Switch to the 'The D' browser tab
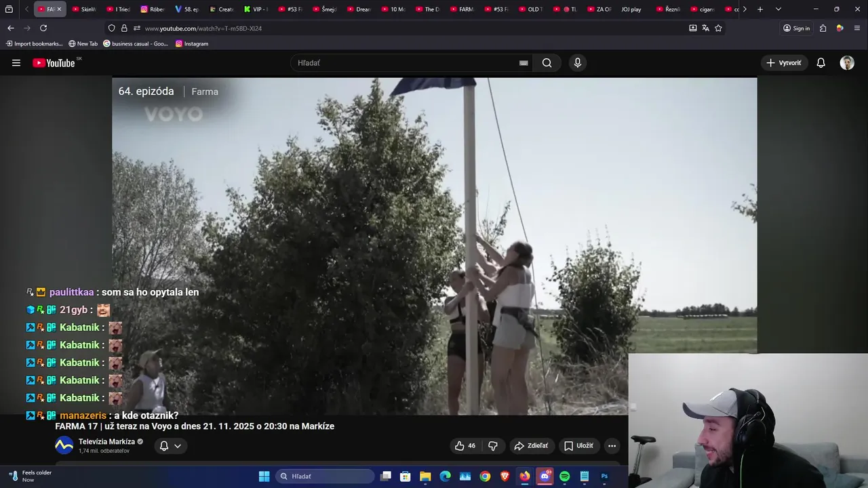Screen dimensions: 868x488 click(x=428, y=9)
